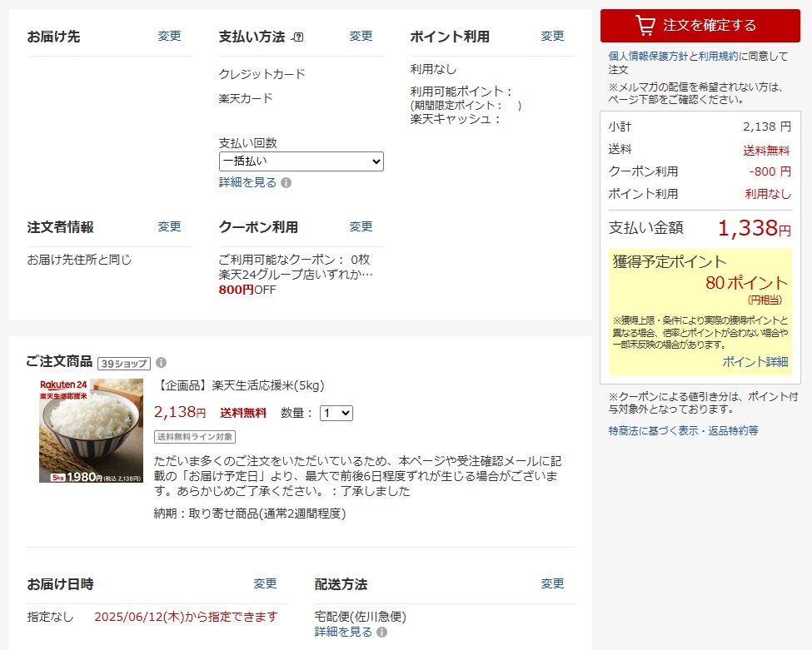Click the info icon beside 39ショップ badge
This screenshot has width=812, height=650.
pos(161,362)
